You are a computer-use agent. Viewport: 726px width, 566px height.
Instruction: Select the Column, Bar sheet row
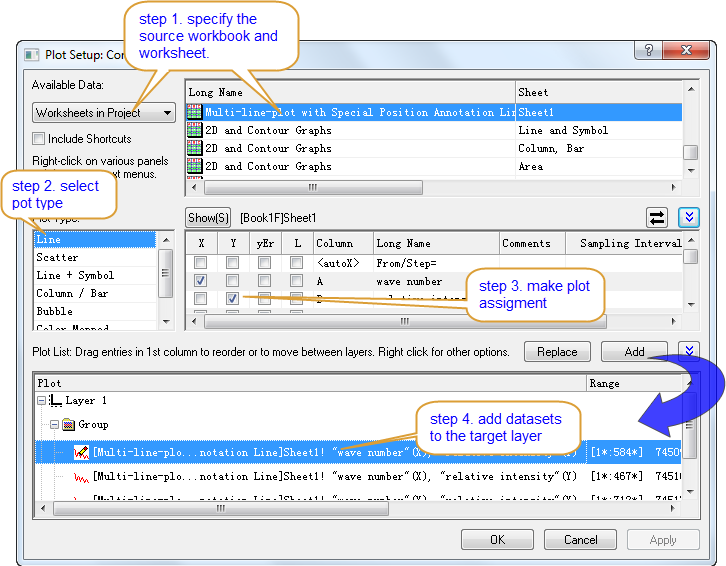(x=434, y=148)
